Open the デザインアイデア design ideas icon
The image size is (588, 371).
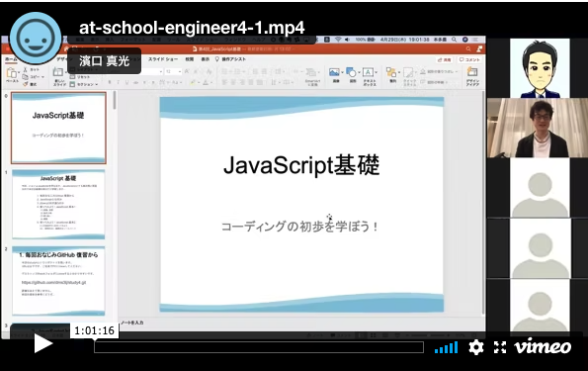click(x=472, y=76)
